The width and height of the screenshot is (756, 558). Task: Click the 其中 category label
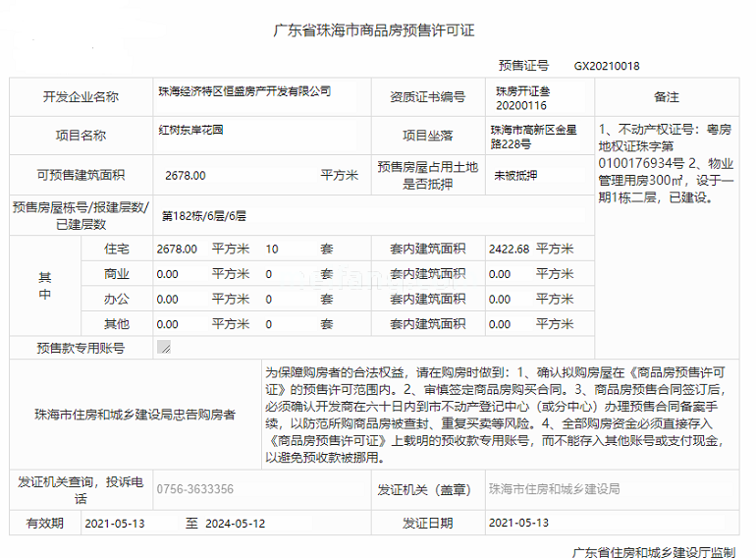pyautogui.click(x=45, y=286)
